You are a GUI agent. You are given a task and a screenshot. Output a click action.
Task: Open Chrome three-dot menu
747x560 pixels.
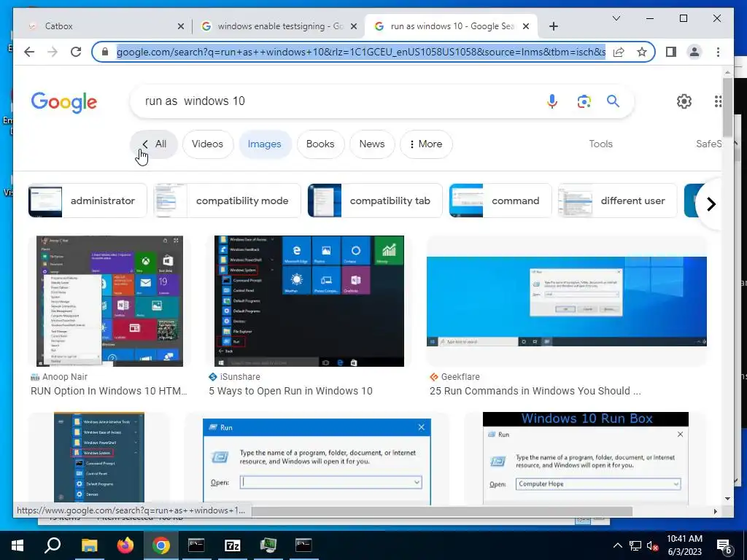(718, 52)
